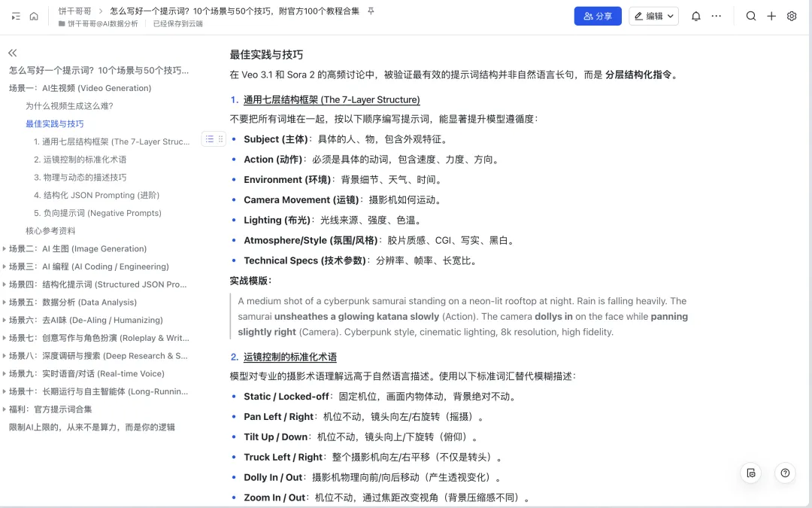This screenshot has height=508, width=812.
Task: Click the blue 分享 button
Action: (x=598, y=16)
